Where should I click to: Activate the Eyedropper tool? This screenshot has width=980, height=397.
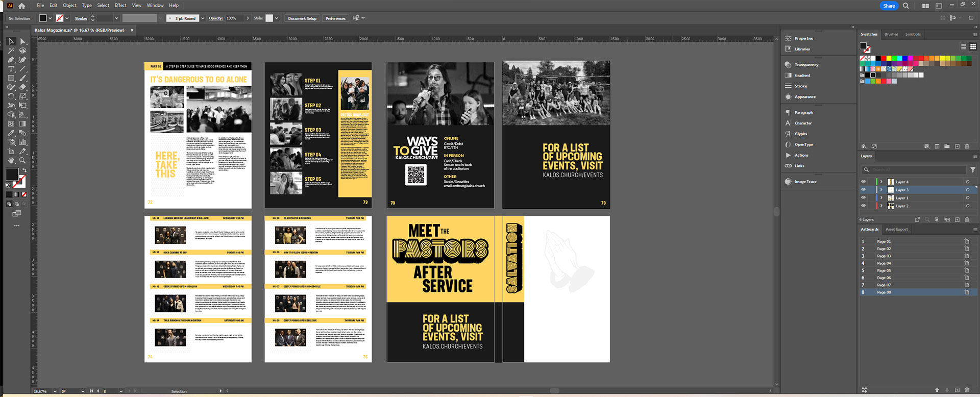coord(11,133)
